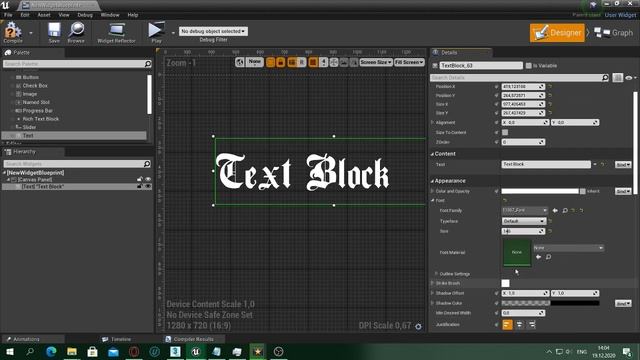Toggle the Size To Content checkbox
The width and height of the screenshot is (640, 360).
click(x=505, y=132)
